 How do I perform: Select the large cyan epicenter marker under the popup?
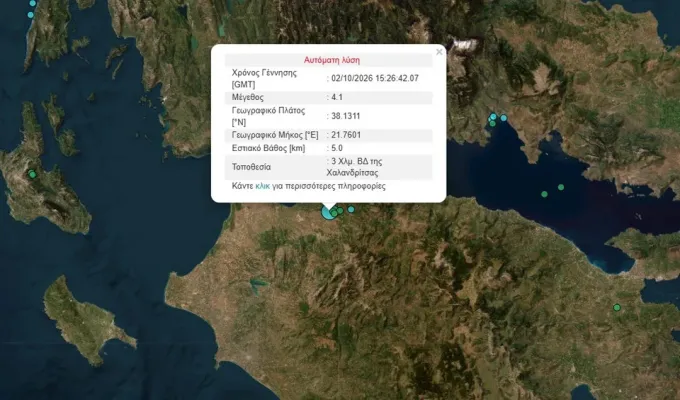[328, 213]
